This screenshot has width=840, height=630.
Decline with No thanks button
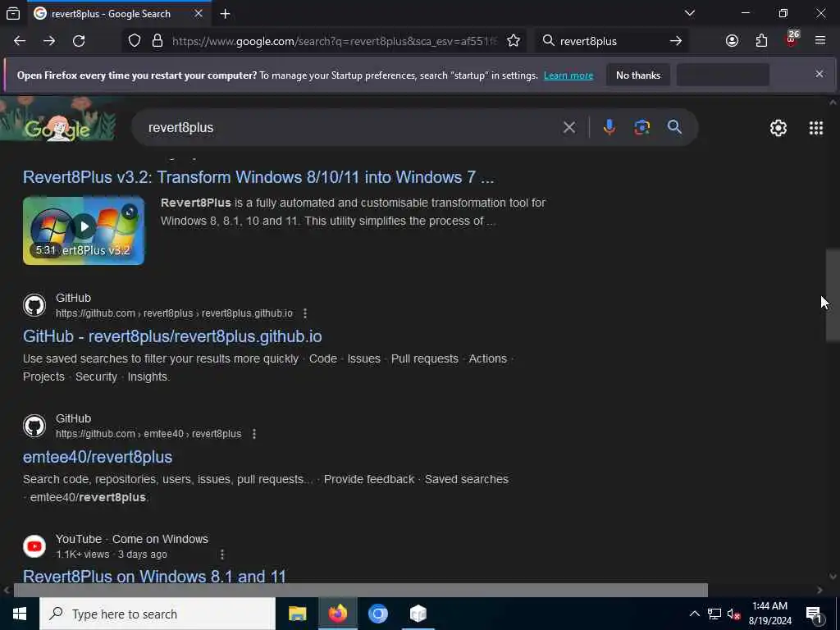pos(638,75)
